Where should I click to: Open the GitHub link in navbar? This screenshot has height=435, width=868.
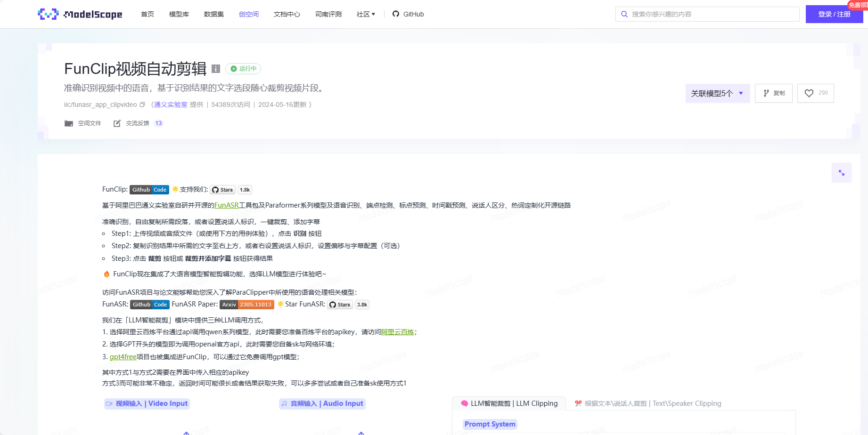[408, 14]
